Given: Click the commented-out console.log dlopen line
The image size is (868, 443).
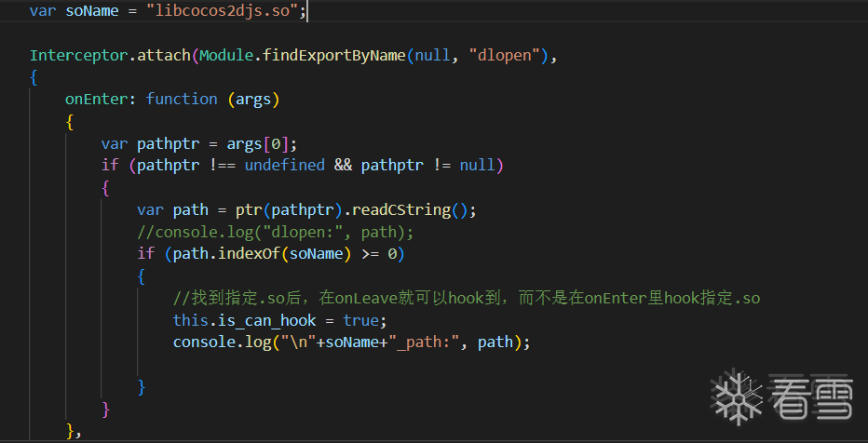Looking at the screenshot, I should pyautogui.click(x=275, y=233).
